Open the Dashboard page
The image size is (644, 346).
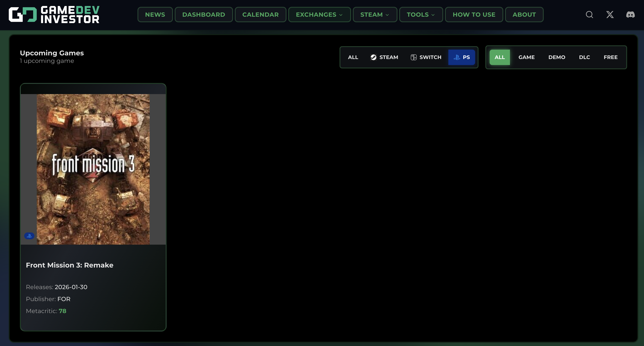click(204, 15)
